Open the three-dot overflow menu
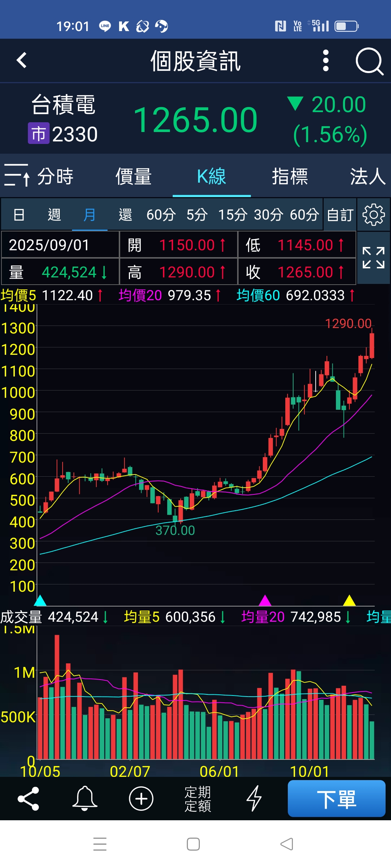 point(325,60)
